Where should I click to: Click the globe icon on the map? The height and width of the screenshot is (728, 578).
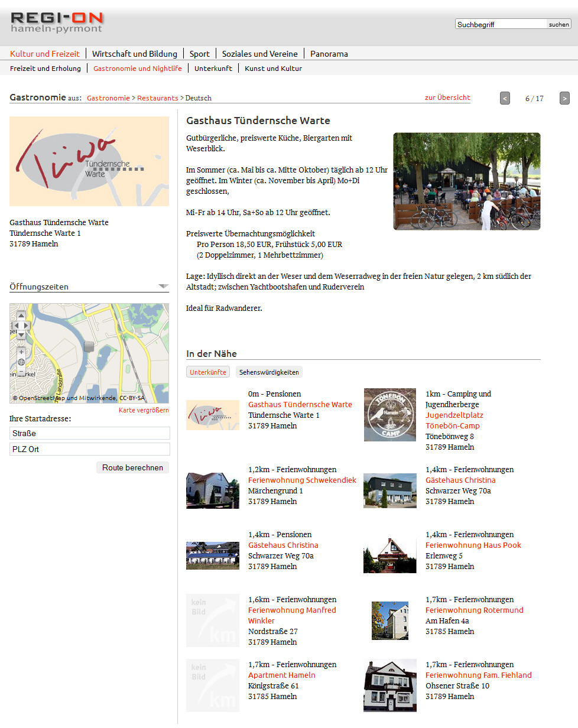(x=21, y=362)
